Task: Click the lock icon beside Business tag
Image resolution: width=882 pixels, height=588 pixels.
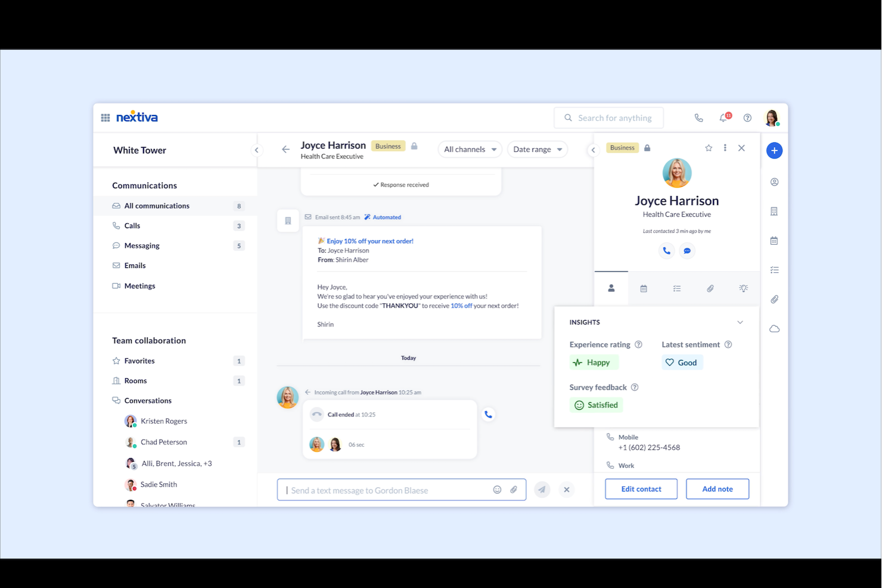Action: (647, 147)
